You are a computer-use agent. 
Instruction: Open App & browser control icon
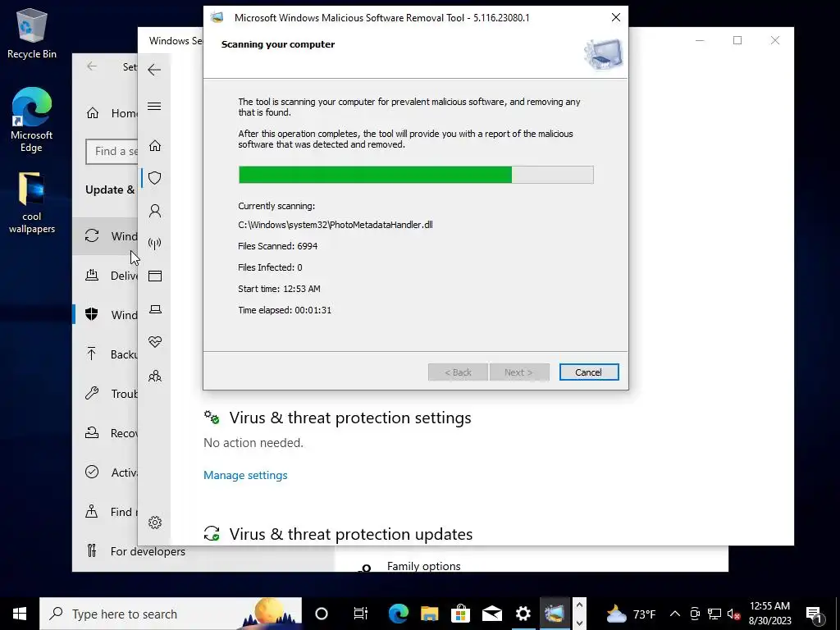(155, 276)
